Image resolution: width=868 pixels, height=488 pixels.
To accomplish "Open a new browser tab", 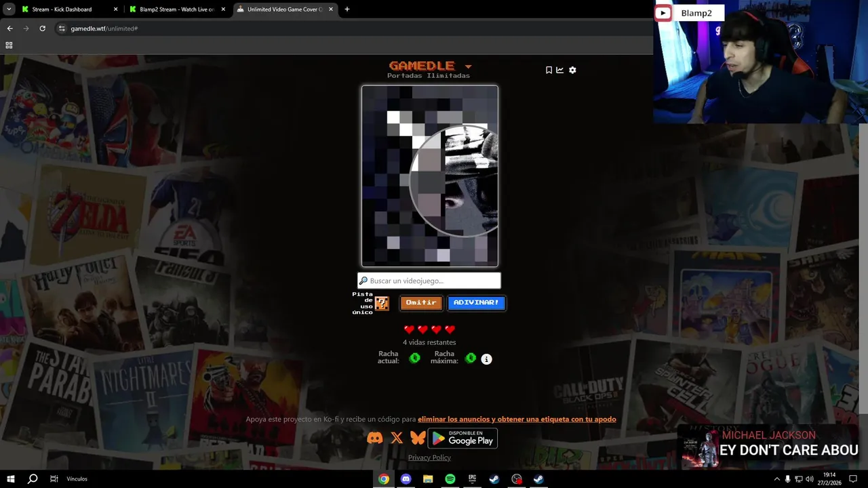I will tap(347, 9).
